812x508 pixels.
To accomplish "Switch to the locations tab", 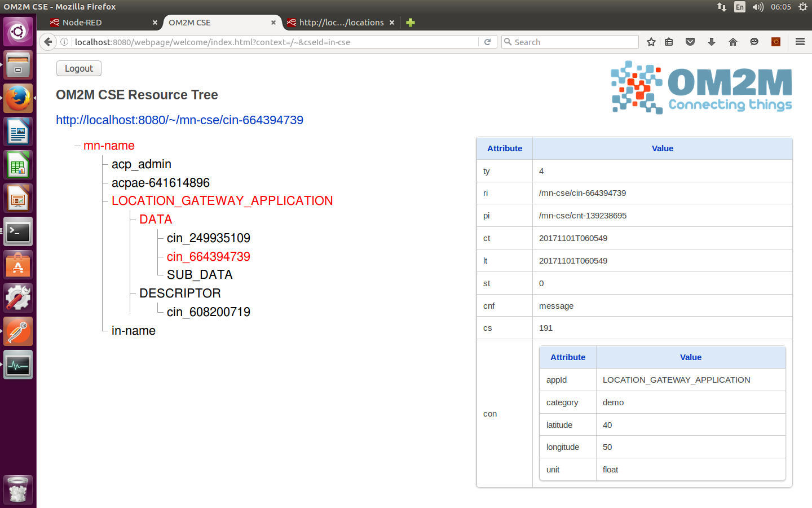I will [x=341, y=23].
